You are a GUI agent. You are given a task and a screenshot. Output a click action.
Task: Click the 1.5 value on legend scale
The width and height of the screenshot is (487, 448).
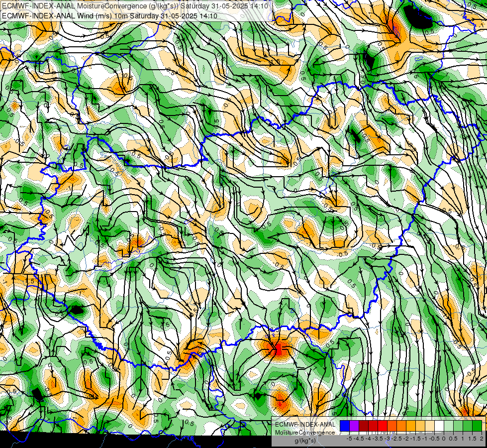[473, 439]
